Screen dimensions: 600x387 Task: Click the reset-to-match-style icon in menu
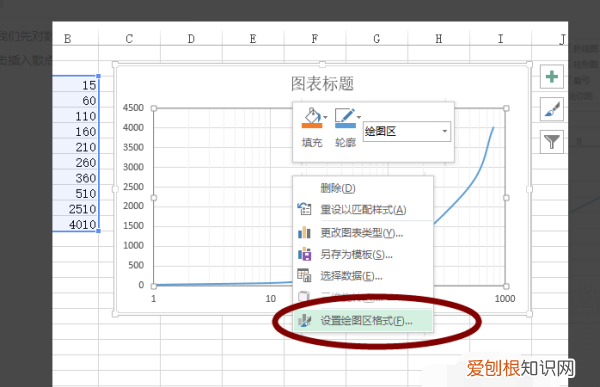[304, 209]
